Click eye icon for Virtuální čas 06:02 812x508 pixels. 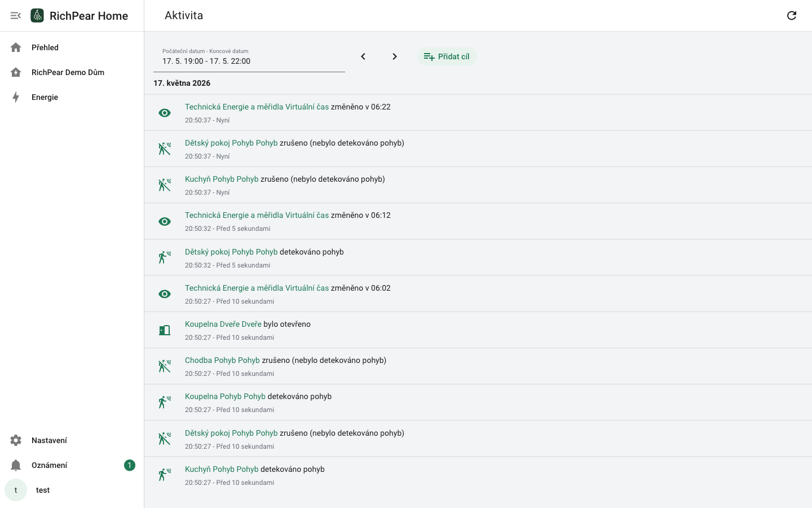(x=165, y=294)
